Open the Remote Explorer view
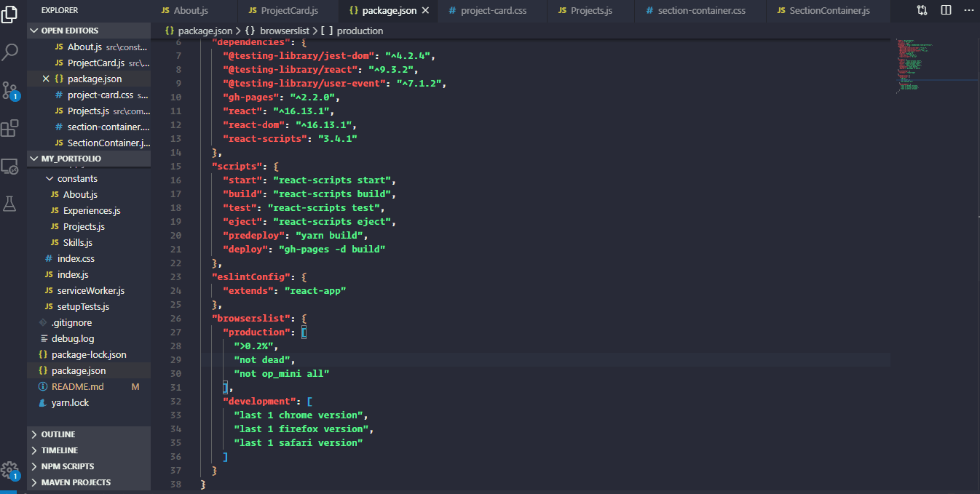This screenshot has height=494, width=980. point(10,167)
